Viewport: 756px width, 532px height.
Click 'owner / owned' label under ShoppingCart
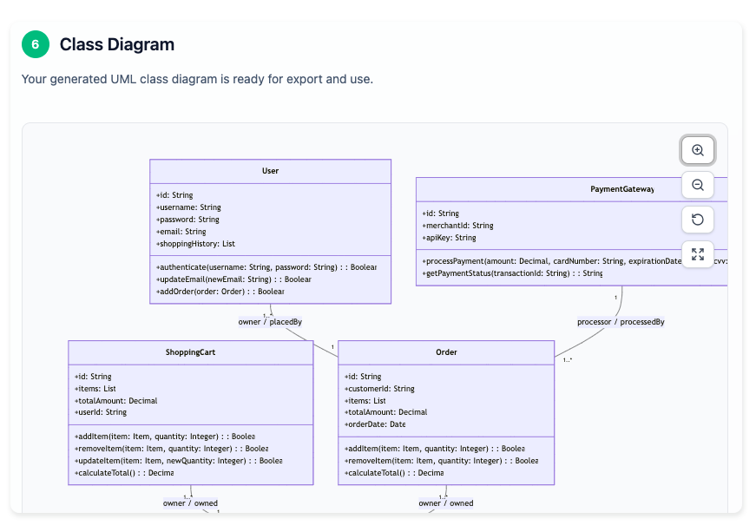(190, 503)
